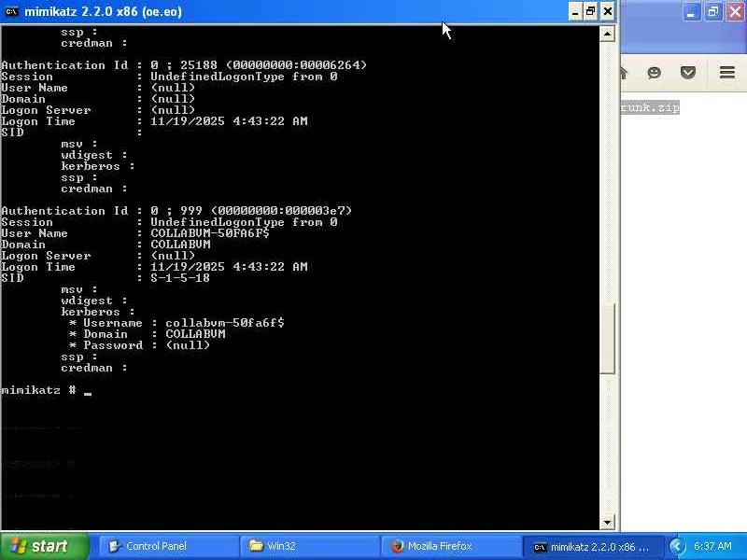Viewport: 747px width, 560px height.
Task: Click console scrollbar down arrow
Action: (x=607, y=523)
